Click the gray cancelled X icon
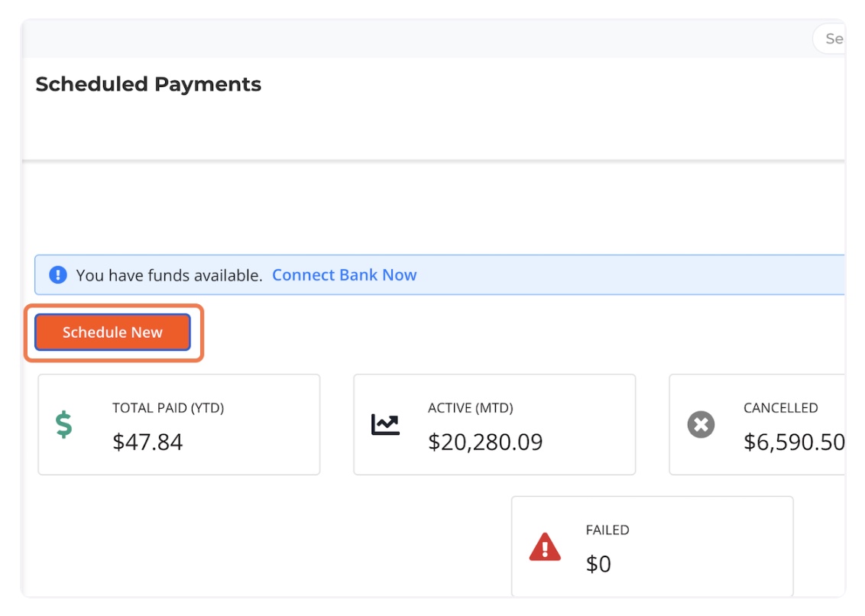 (701, 425)
